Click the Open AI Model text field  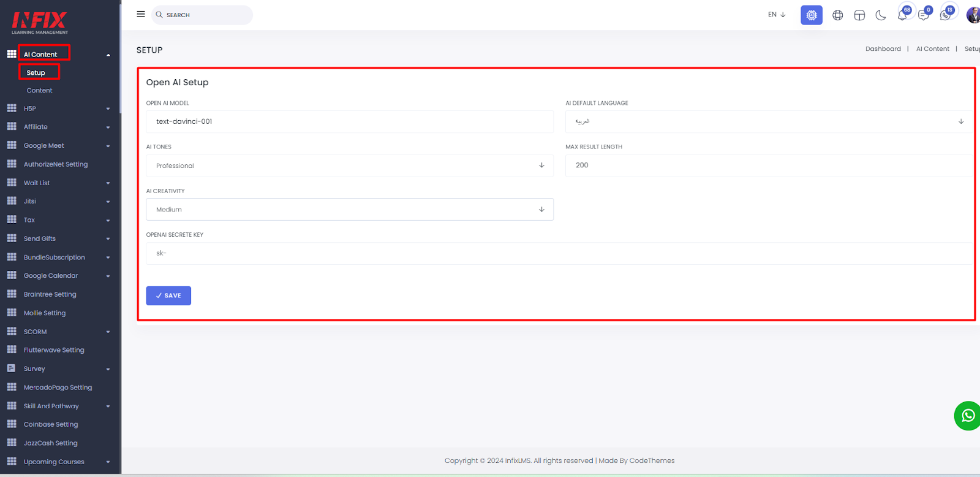coord(350,121)
